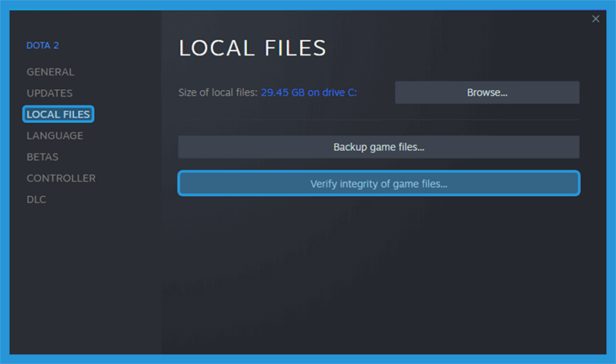616x364 pixels.
Task: Select the Local Files tab
Action: tap(59, 114)
